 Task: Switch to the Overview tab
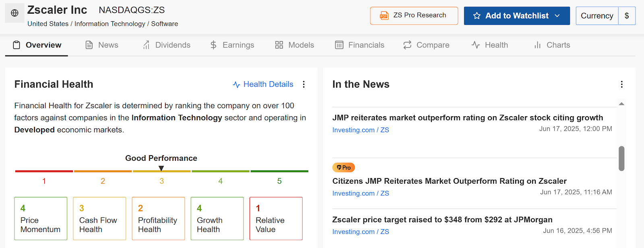tap(37, 45)
